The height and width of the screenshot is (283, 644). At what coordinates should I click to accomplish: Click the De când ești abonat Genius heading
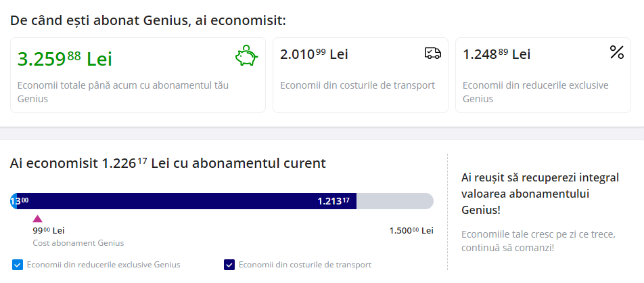click(x=147, y=20)
